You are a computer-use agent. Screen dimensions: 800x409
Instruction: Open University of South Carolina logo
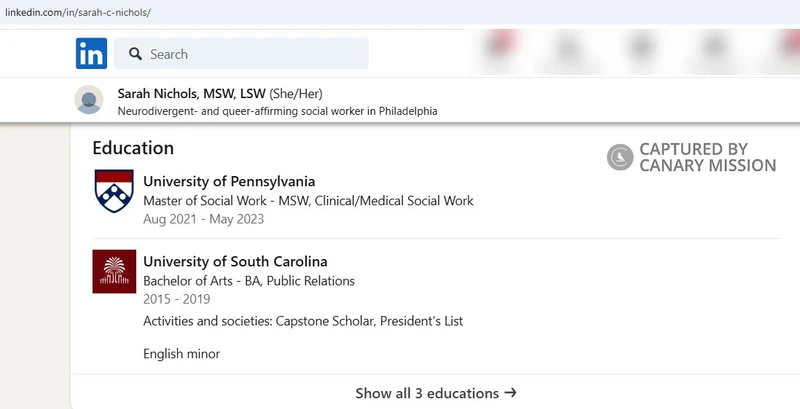[113, 272]
